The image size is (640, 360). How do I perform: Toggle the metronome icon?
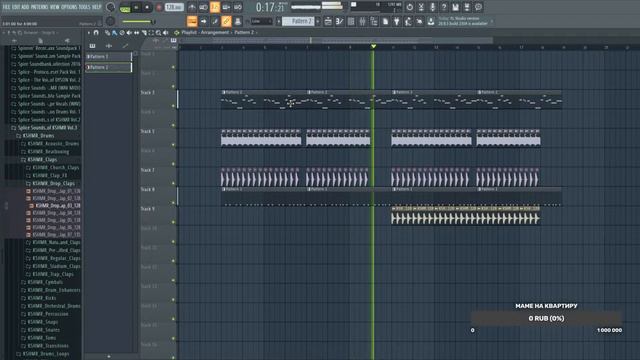192,7
